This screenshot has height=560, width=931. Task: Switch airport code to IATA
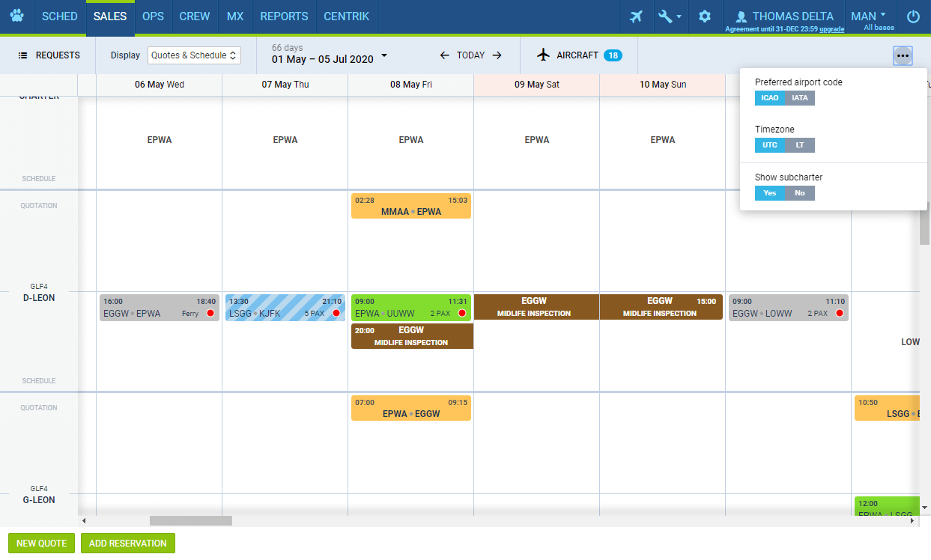(800, 98)
